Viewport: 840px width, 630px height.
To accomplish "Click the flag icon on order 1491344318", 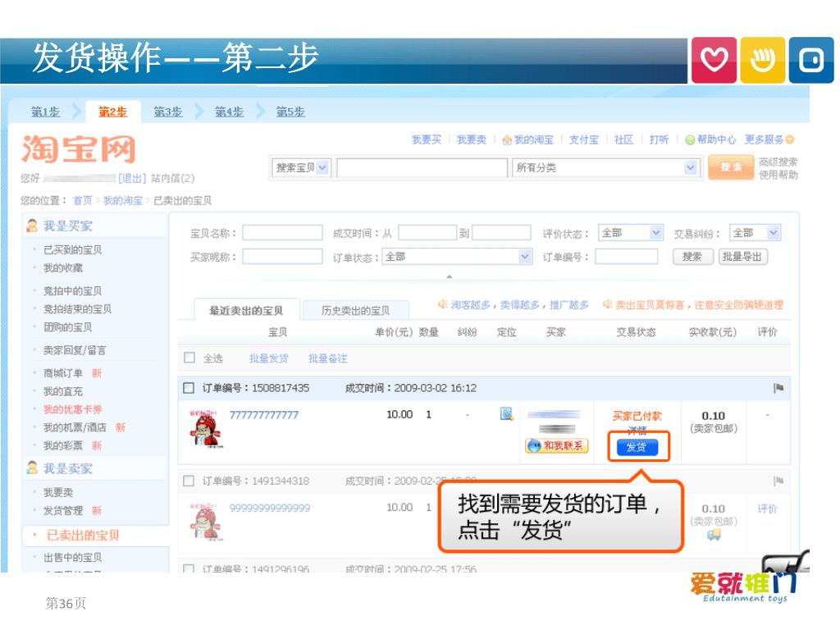I will coord(778,481).
